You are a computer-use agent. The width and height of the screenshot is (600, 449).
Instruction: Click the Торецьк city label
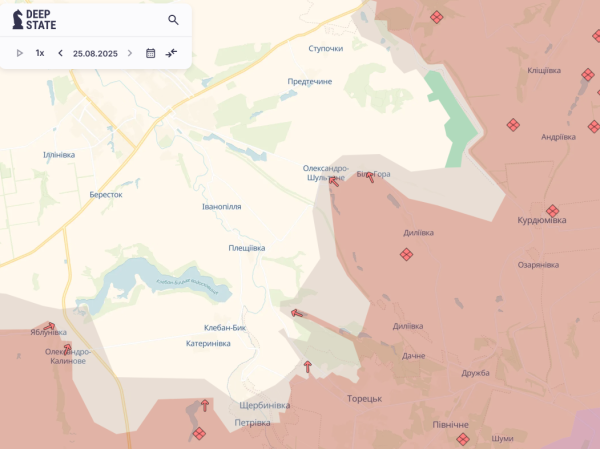364,399
